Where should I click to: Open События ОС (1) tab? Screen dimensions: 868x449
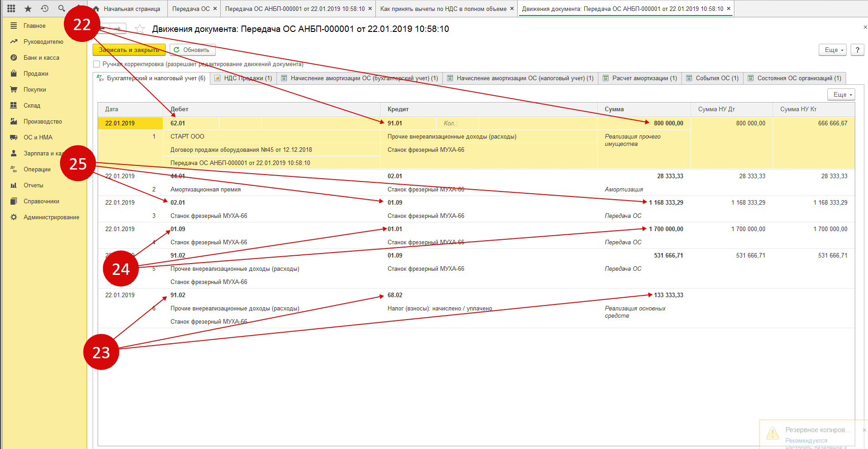click(x=712, y=78)
